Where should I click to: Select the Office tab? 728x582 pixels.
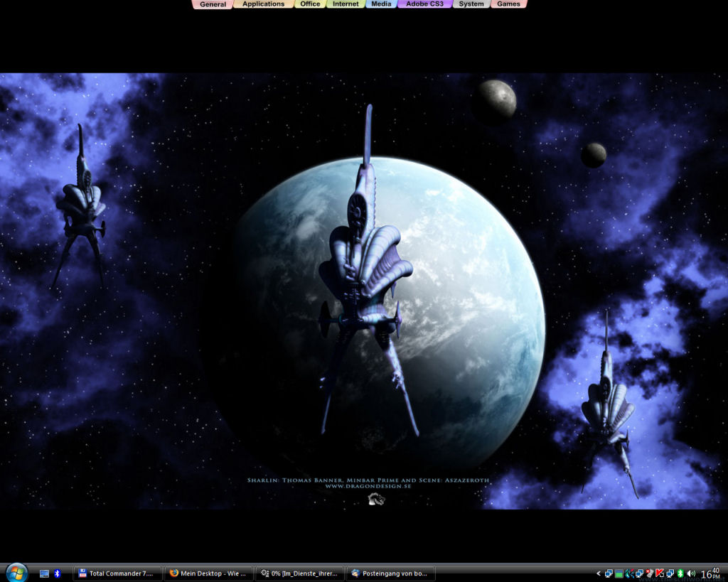[x=310, y=4]
